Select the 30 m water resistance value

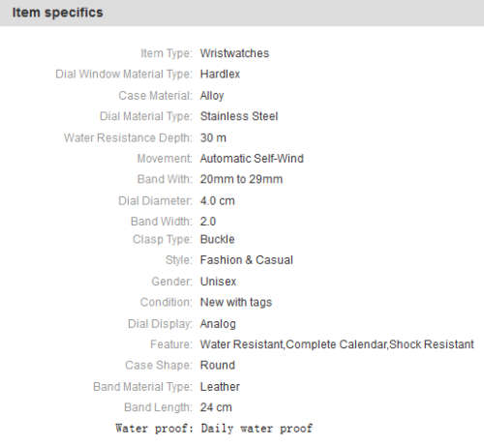(213, 138)
